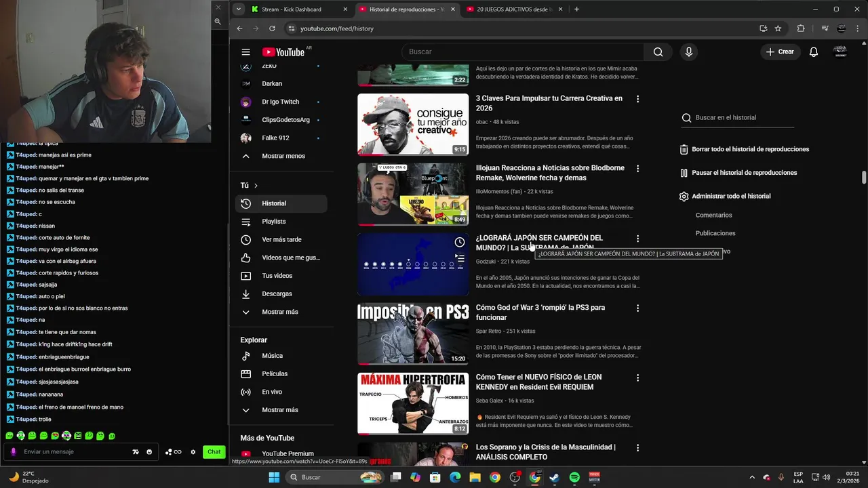Image resolution: width=868 pixels, height=488 pixels.
Task: Click the search magnifier button in YouTube
Action: [x=658, y=52]
